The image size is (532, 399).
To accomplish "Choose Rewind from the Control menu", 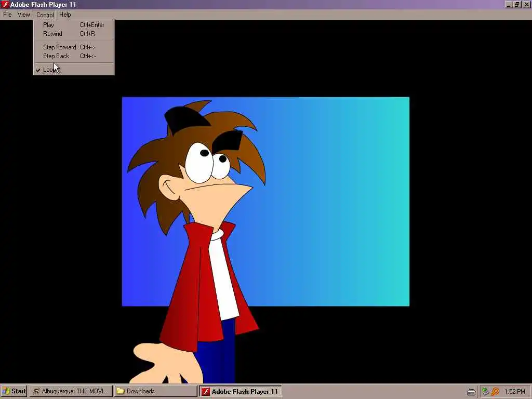I will coord(74,34).
